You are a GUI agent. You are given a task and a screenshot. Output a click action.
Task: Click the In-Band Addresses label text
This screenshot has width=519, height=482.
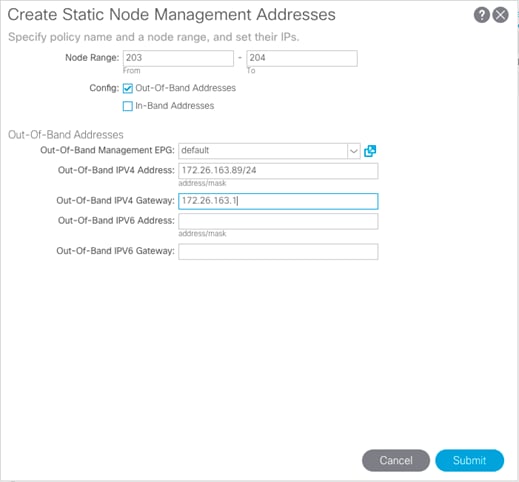[175, 106]
